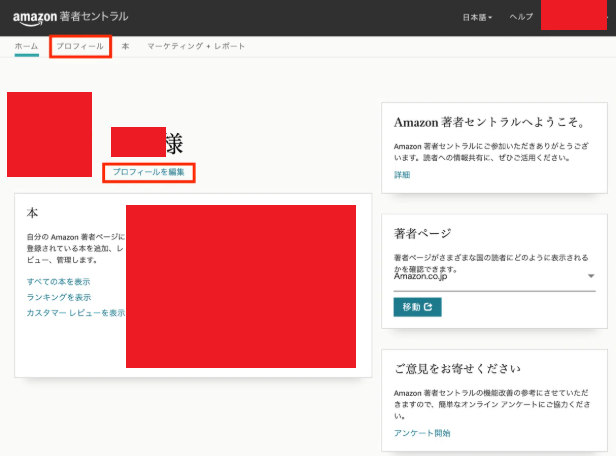This screenshot has width=616, height=456.
Task: Click the 本 card heading
Action: click(32, 213)
